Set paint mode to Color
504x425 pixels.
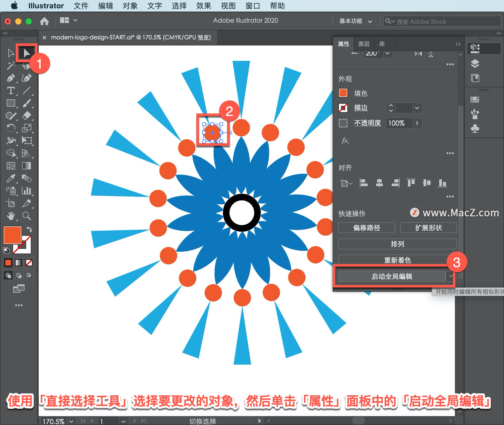tap(8, 263)
